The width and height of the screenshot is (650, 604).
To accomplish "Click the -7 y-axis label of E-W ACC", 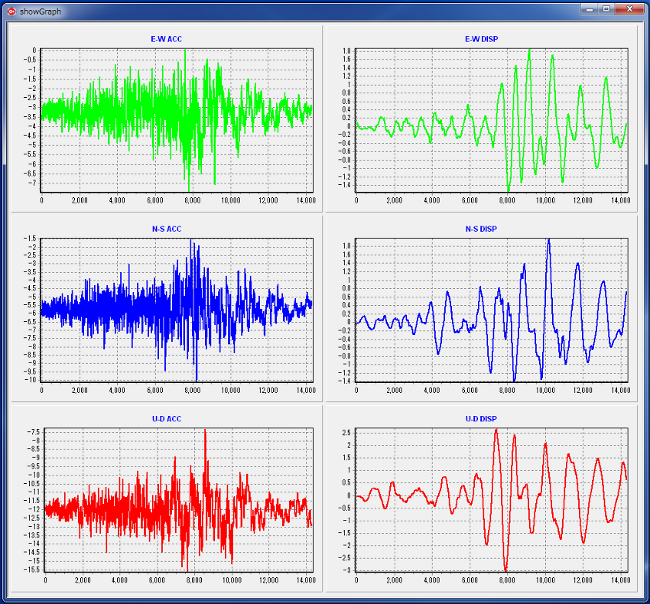I will tap(32, 183).
